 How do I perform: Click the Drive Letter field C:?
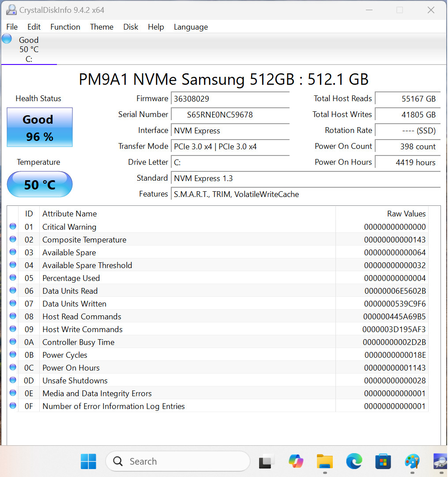click(230, 162)
